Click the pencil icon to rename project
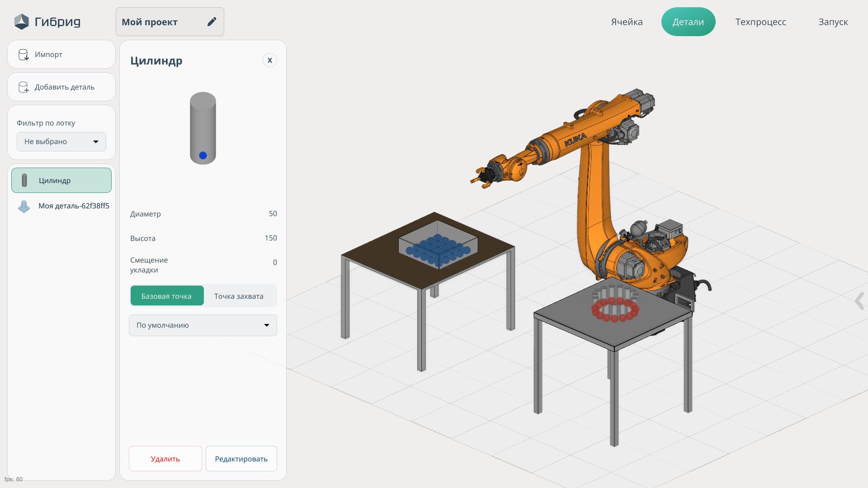The image size is (868, 488). (x=212, y=22)
